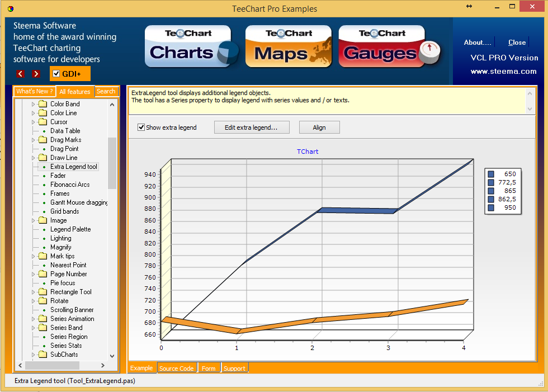
Task: Expand the Cursor tree node
Action: click(33, 122)
